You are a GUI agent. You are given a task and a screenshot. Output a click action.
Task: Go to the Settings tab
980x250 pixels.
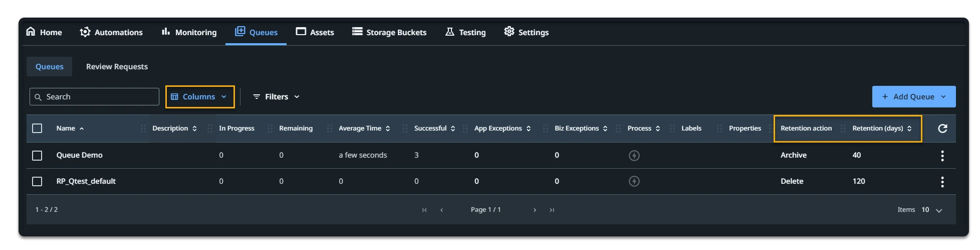coord(526,32)
